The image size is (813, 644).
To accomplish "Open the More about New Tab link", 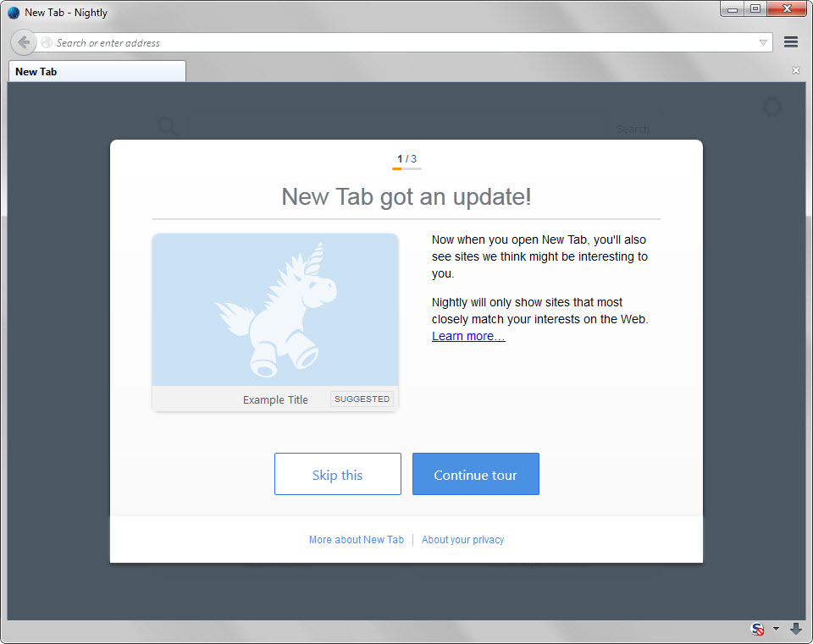I will [357, 540].
